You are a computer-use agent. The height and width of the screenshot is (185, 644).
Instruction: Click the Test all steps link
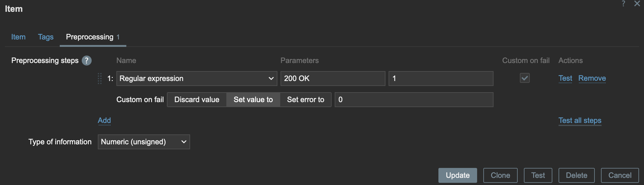(x=580, y=120)
